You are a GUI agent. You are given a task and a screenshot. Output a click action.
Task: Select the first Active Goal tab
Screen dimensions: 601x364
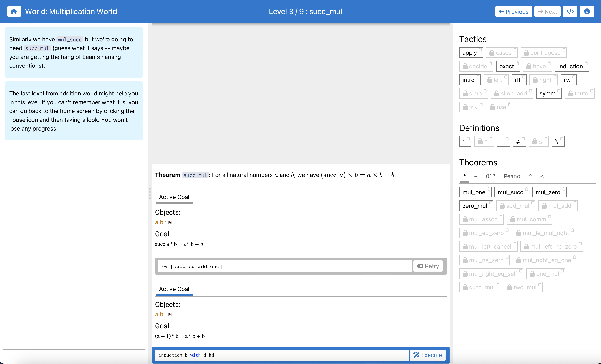pyautogui.click(x=174, y=197)
